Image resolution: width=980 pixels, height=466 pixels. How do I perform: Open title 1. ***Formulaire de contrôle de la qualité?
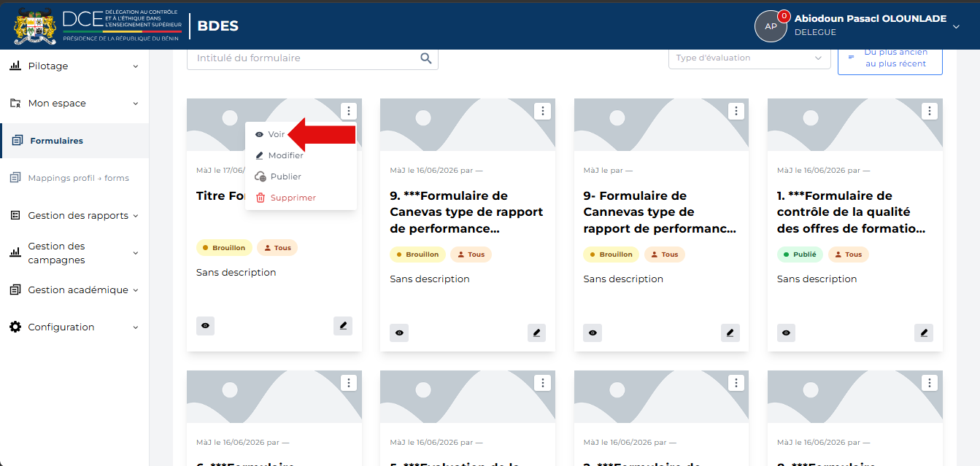click(852, 212)
